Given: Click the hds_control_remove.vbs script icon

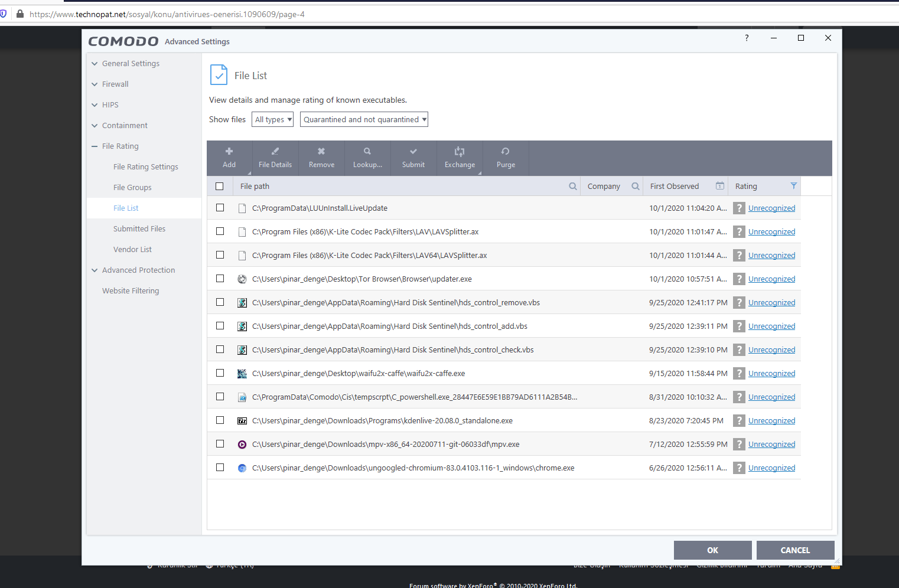Looking at the screenshot, I should (x=242, y=303).
